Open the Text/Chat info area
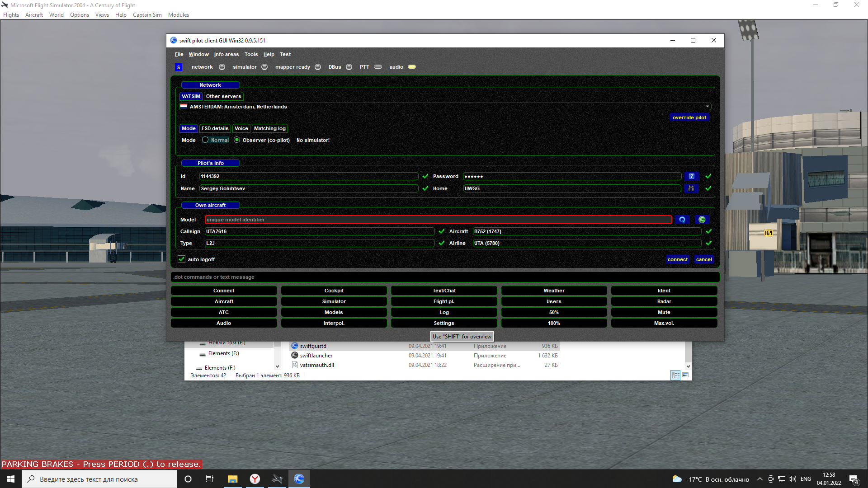Image resolution: width=868 pixels, height=488 pixels. [444, 291]
